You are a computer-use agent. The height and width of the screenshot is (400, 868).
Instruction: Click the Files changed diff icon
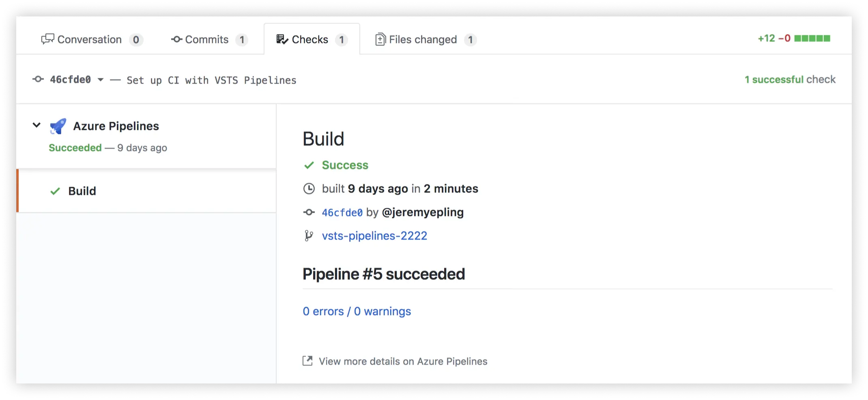point(380,39)
